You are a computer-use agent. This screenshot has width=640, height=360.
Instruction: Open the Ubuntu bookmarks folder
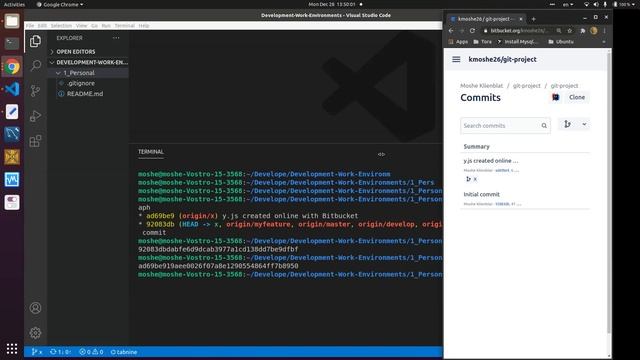pos(561,42)
